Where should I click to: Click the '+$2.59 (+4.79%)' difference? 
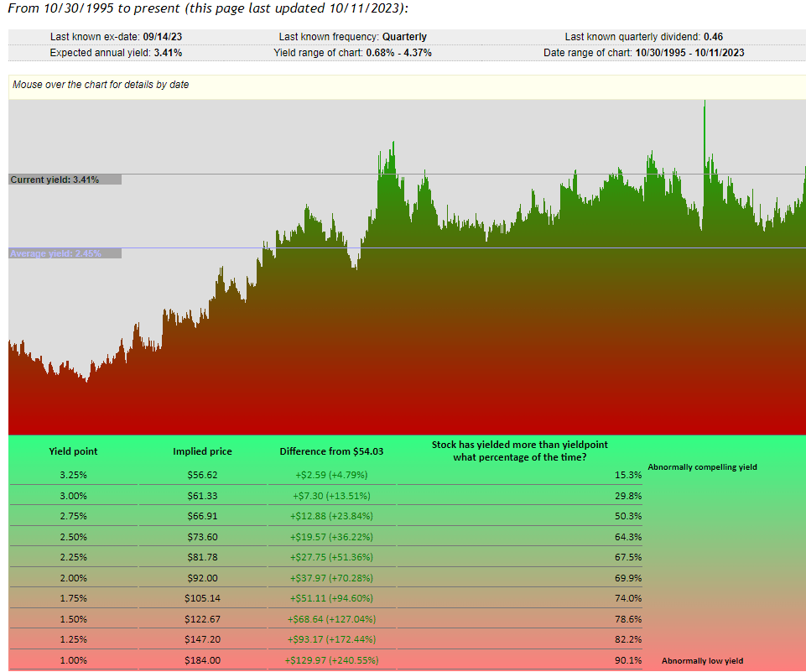(x=331, y=475)
